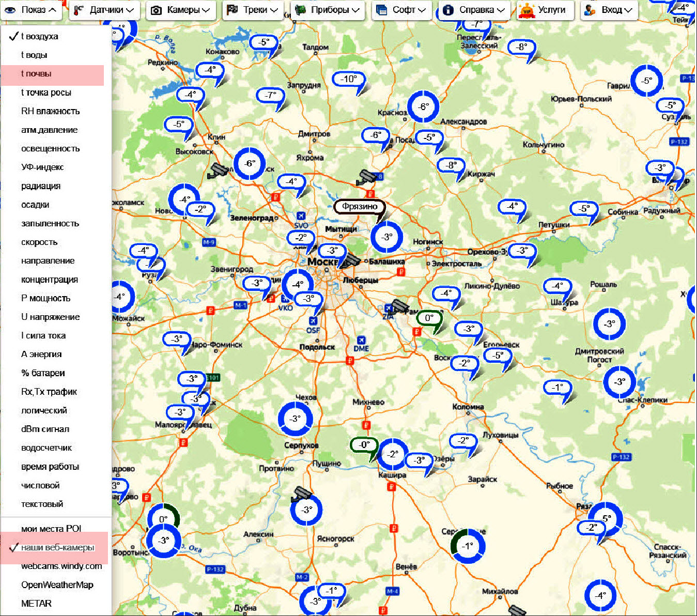Select 'атм.давление' from the menu
The image size is (697, 616).
[49, 130]
